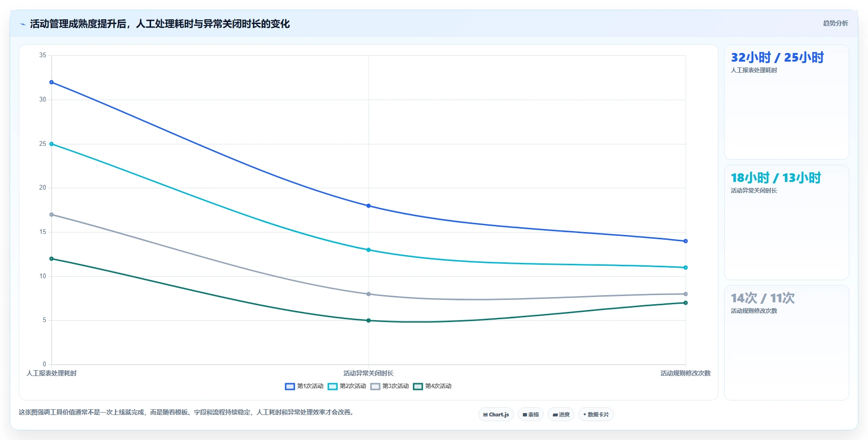Click 第4次活动 point on 活动规则修改次数
This screenshot has width=868, height=440.
(686, 303)
